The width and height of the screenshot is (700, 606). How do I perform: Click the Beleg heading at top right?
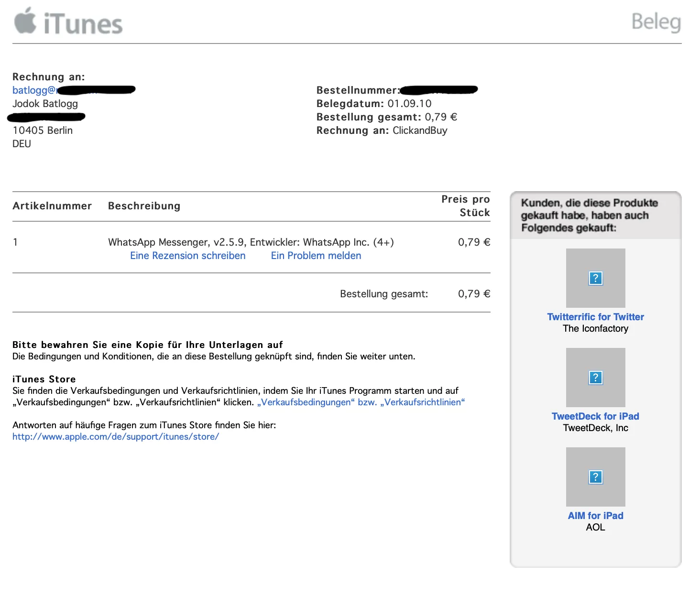point(656,22)
